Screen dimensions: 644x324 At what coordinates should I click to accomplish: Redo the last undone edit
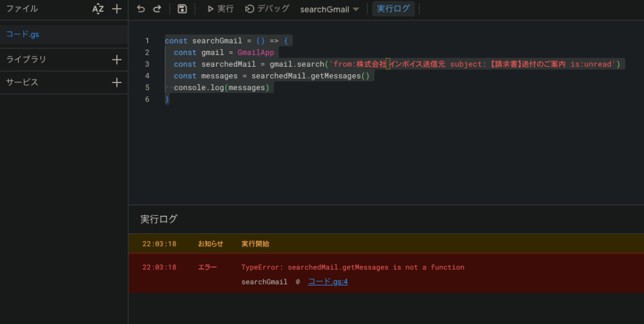[157, 9]
